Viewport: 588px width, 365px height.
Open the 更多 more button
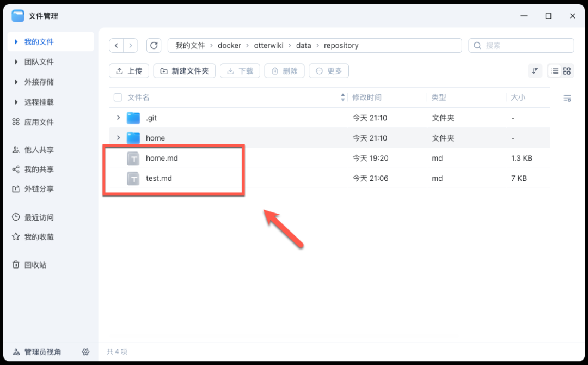tap(329, 71)
